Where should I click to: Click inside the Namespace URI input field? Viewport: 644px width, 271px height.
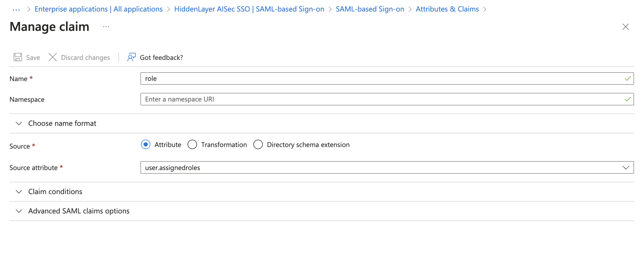tap(262, 99)
